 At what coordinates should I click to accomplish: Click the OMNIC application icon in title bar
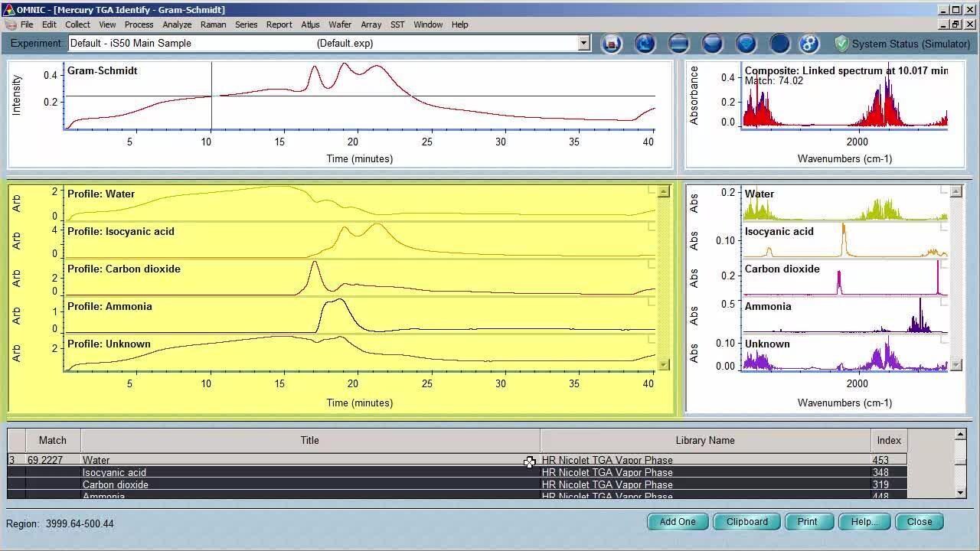click(x=8, y=10)
